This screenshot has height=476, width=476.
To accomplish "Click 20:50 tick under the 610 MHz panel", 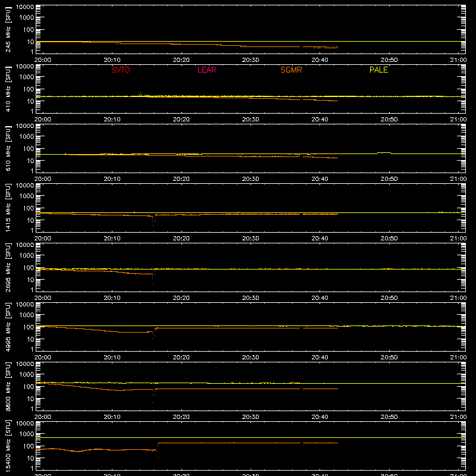I will pyautogui.click(x=389, y=179).
